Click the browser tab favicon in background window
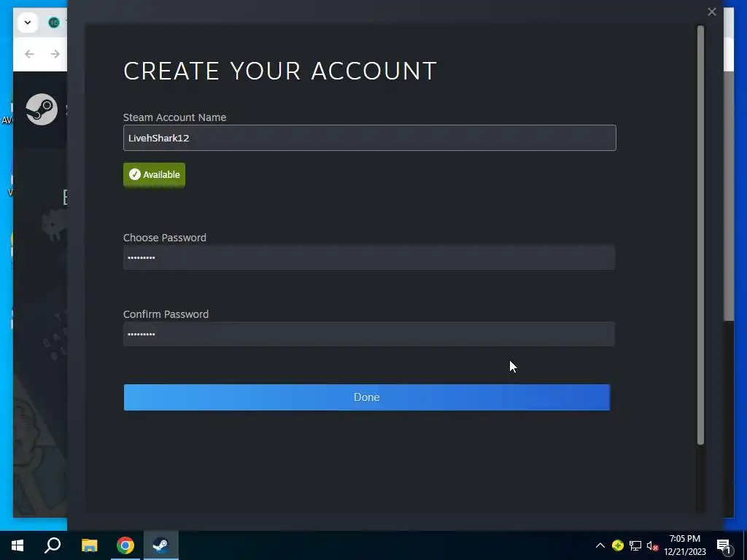 click(54, 23)
